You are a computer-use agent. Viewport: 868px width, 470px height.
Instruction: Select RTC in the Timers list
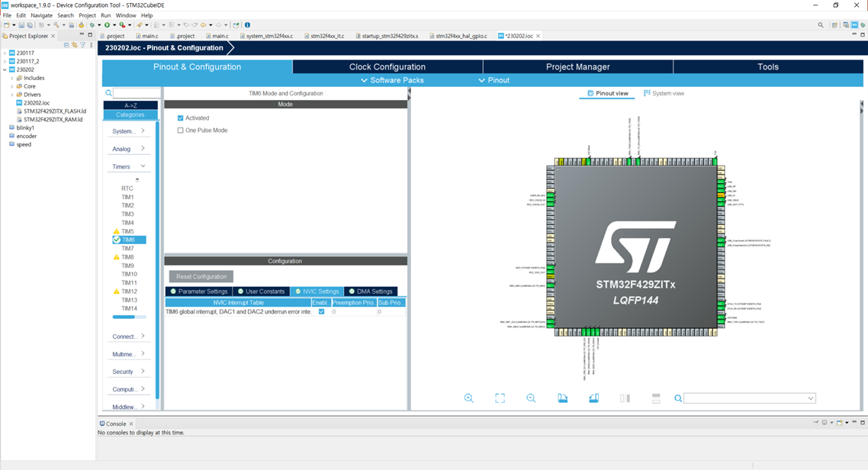(127, 188)
